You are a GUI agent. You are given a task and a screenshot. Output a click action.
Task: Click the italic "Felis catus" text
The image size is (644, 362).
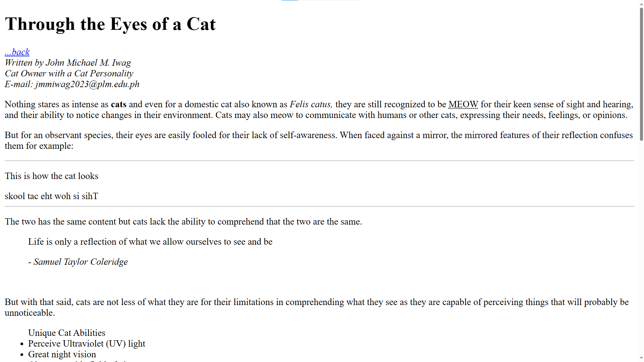click(311, 104)
